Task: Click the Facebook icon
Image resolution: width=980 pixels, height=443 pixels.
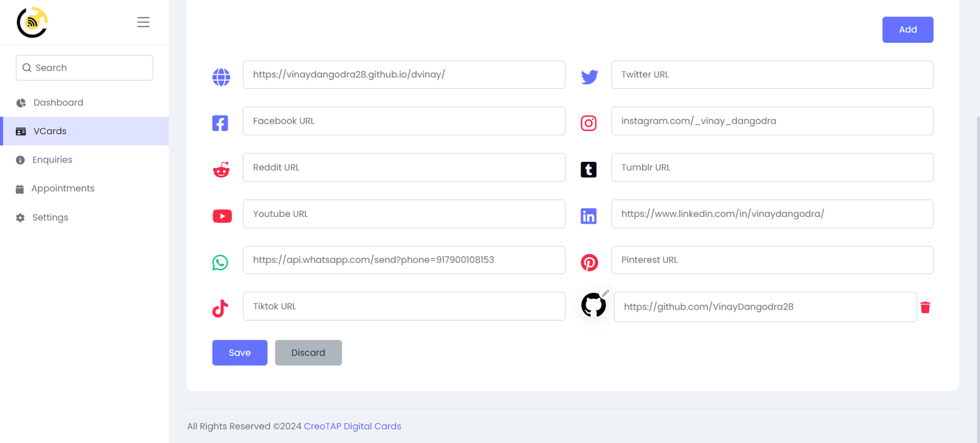Action: (220, 123)
